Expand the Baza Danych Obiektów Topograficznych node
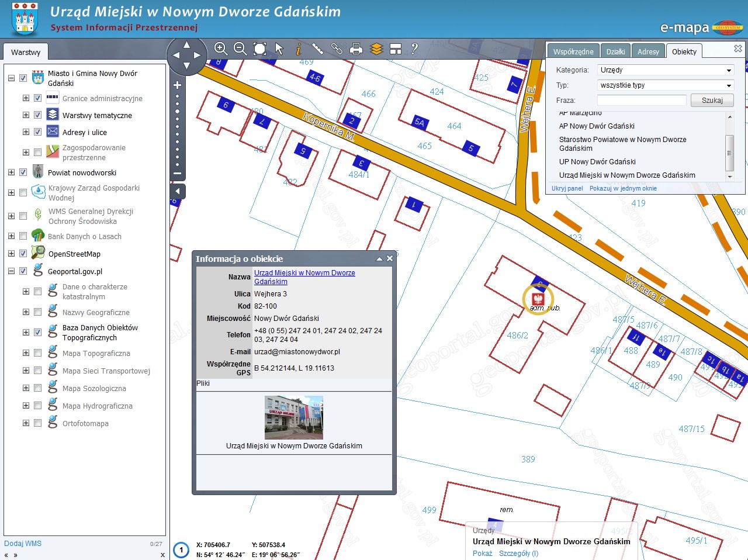 pyautogui.click(x=26, y=332)
